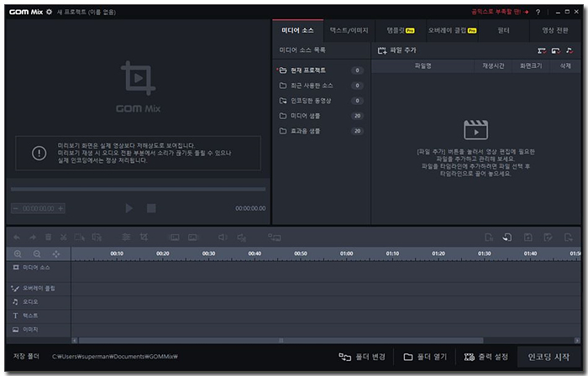The width and height of the screenshot is (588, 376).
Task: Click the timeline horizontal scrollbar
Action: 281,341
